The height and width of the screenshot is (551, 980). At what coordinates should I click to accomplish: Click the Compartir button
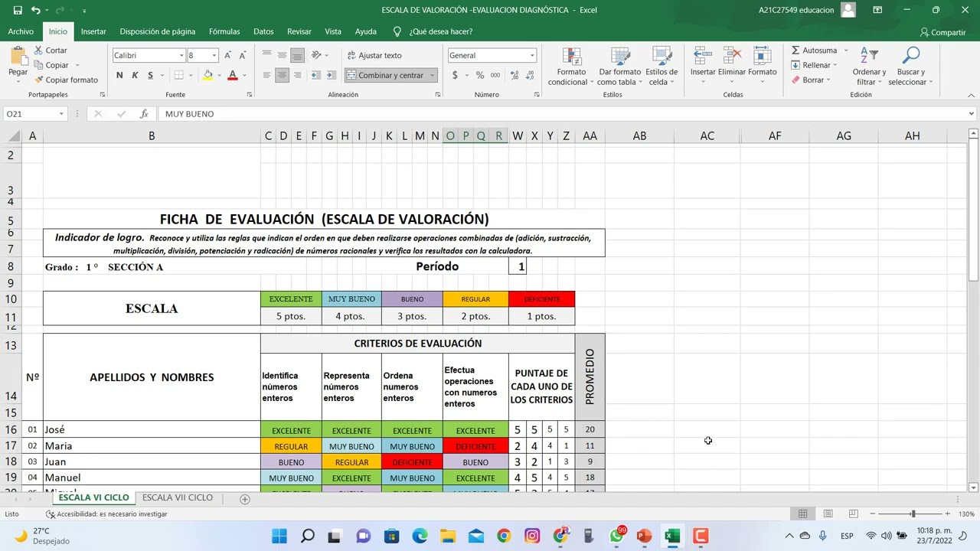[x=943, y=32]
